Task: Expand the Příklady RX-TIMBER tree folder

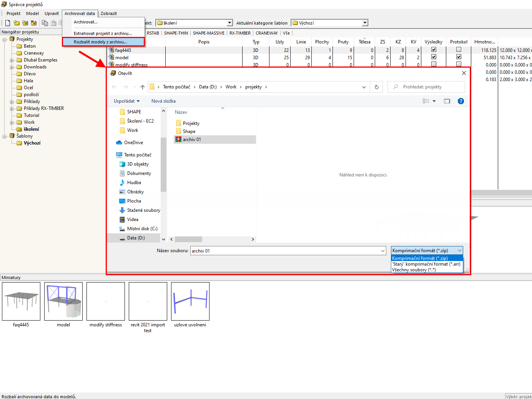Action: tap(12, 109)
